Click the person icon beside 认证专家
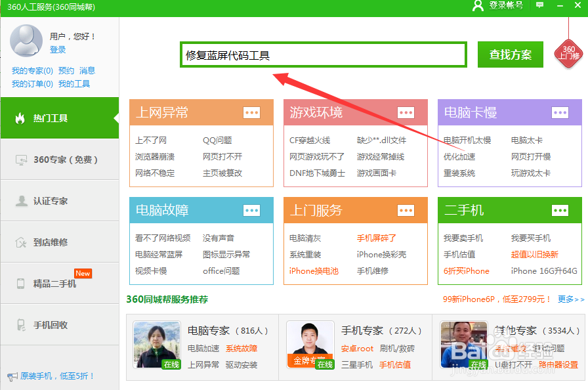 coord(22,201)
